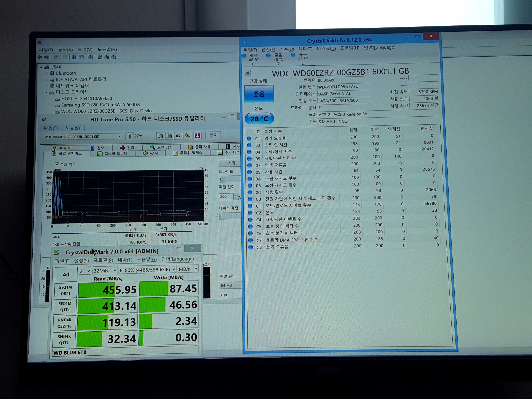Expand 네트워크 어댑터 tree node
Viewport: 532px width, 399px height.
pyautogui.click(x=47, y=86)
